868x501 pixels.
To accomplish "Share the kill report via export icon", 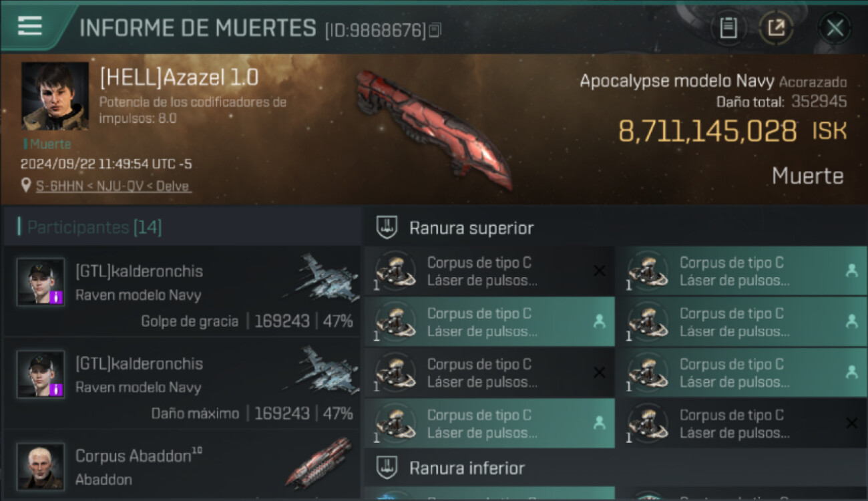I will [776, 28].
